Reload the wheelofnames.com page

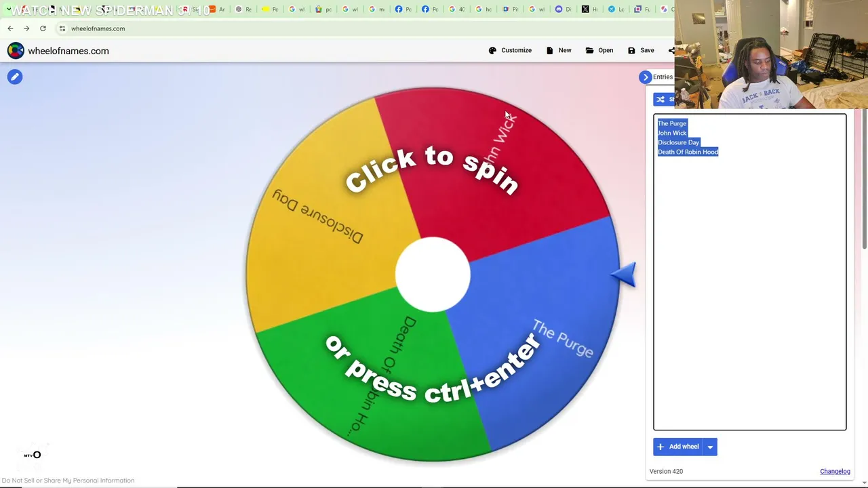click(x=43, y=28)
